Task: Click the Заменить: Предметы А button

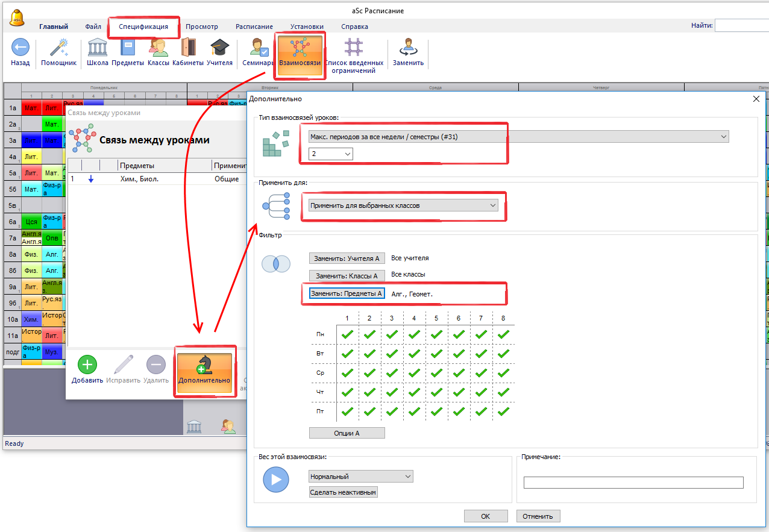Action: pos(347,293)
